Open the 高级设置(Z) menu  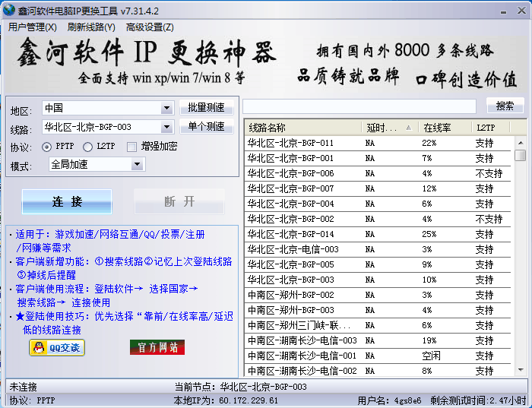150,27
